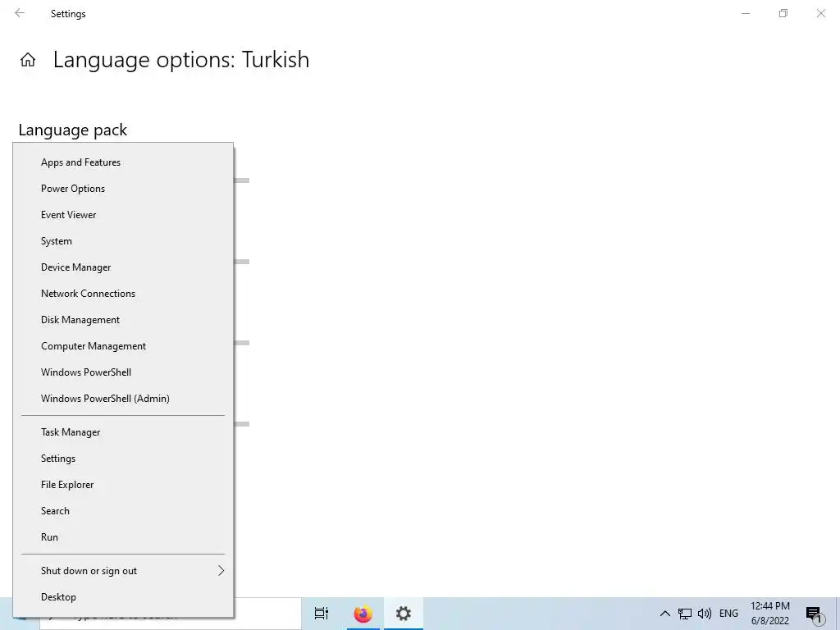Image resolution: width=840 pixels, height=630 pixels.
Task: Open the notification center icon
Action: 814,614
